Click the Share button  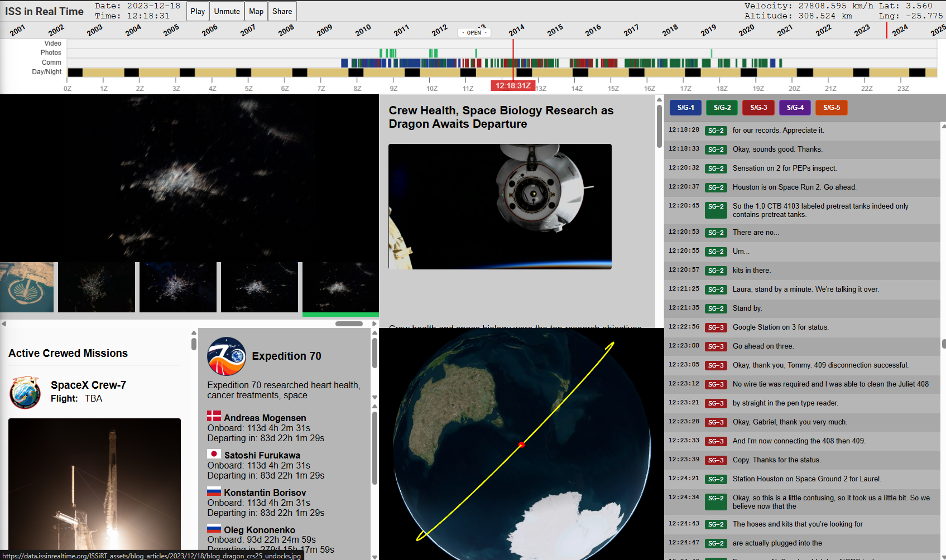point(282,11)
